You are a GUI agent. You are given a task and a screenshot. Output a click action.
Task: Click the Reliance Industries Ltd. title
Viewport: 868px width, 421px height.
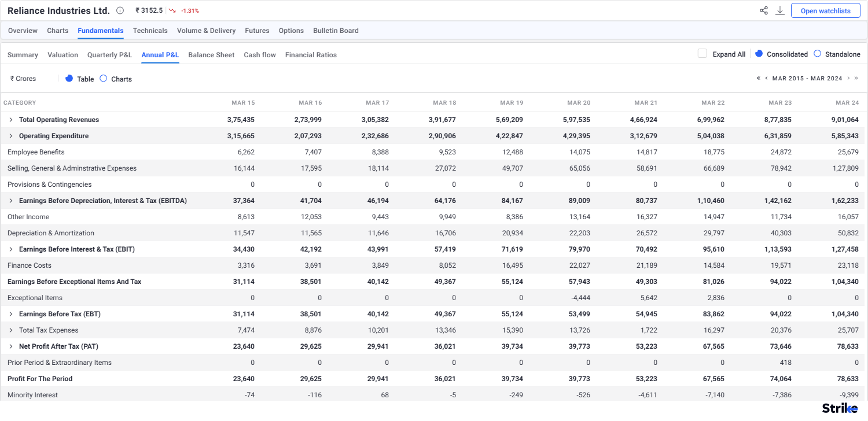[58, 10]
